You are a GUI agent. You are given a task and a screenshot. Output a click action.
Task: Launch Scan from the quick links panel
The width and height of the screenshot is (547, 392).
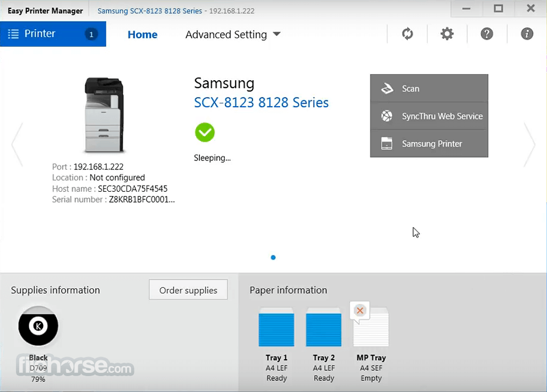[x=429, y=89]
